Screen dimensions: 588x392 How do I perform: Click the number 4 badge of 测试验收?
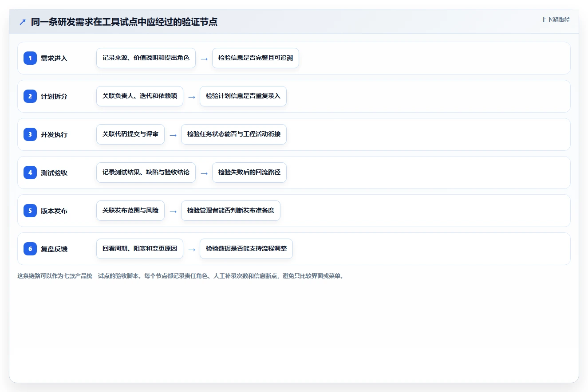[x=30, y=172]
